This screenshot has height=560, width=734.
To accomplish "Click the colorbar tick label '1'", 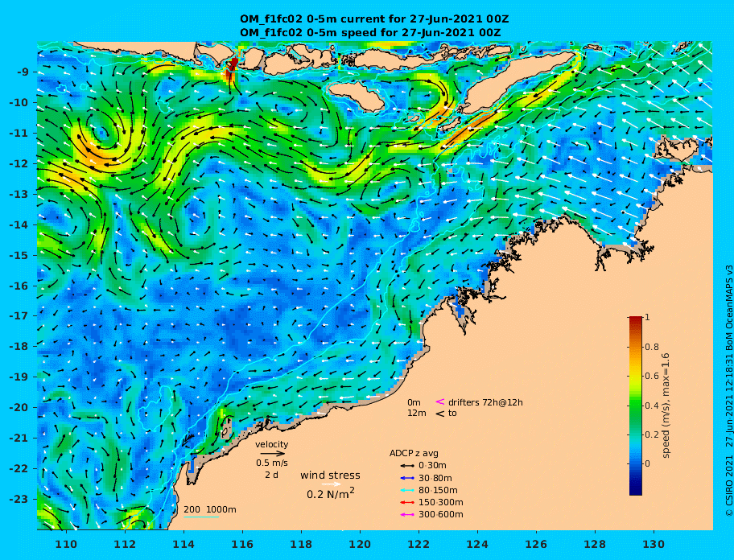I will tap(647, 317).
